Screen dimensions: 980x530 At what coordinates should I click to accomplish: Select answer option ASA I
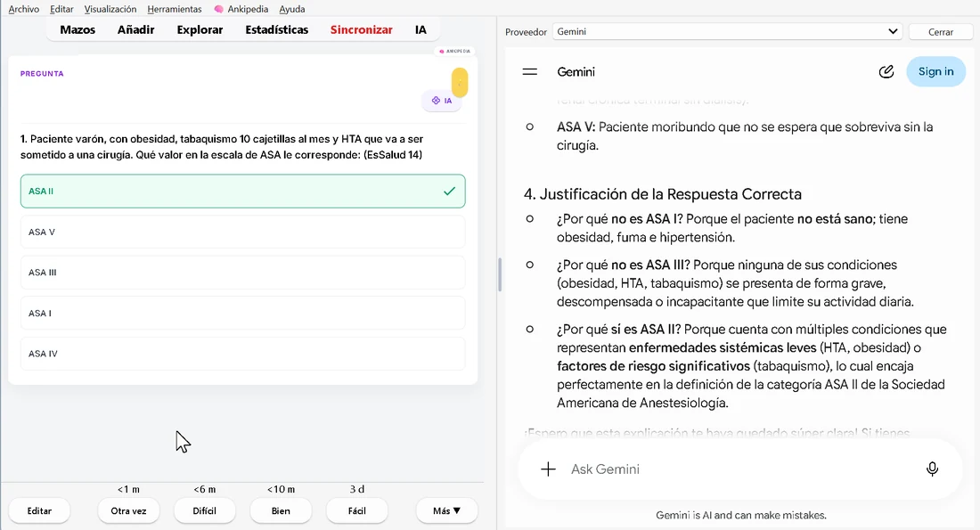coord(242,314)
